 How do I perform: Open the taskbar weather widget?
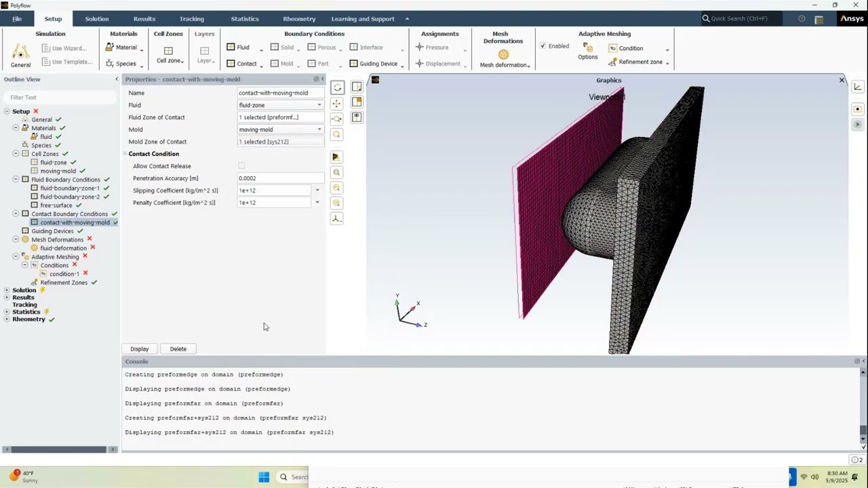point(24,476)
